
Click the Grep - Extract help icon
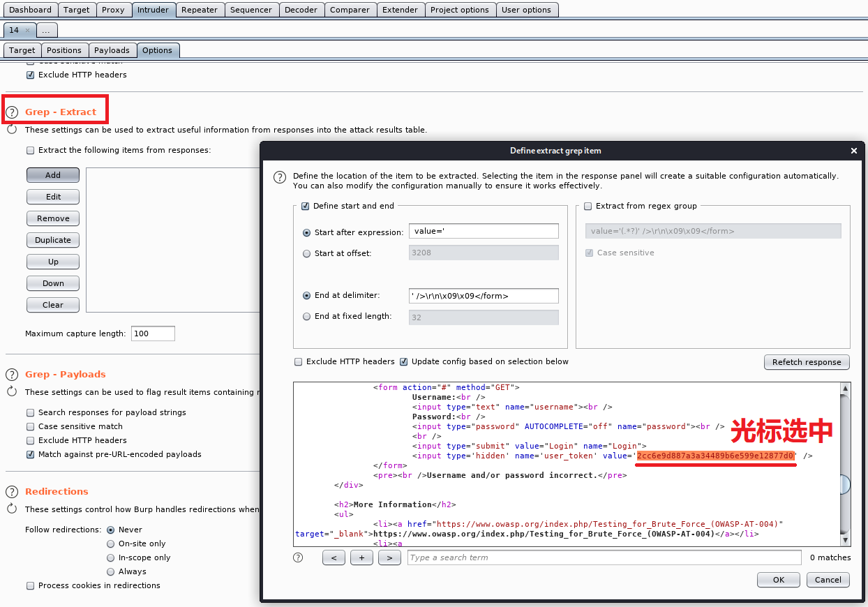point(12,112)
